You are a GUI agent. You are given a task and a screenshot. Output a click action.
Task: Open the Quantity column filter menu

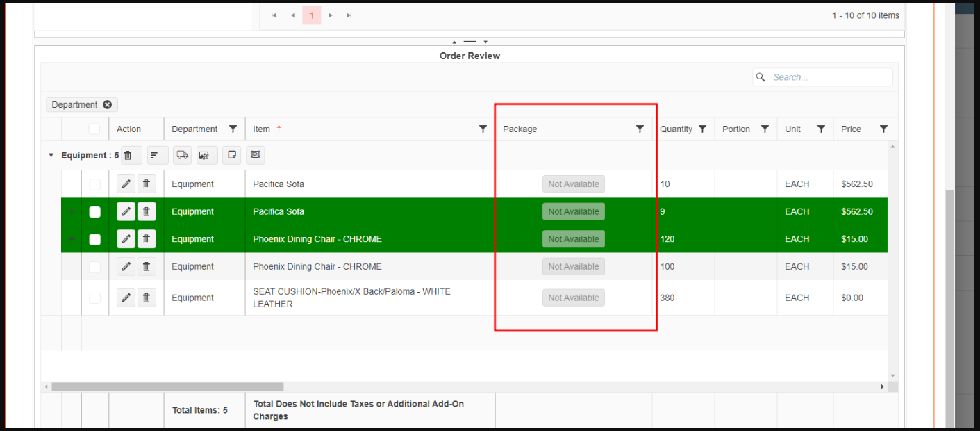702,129
